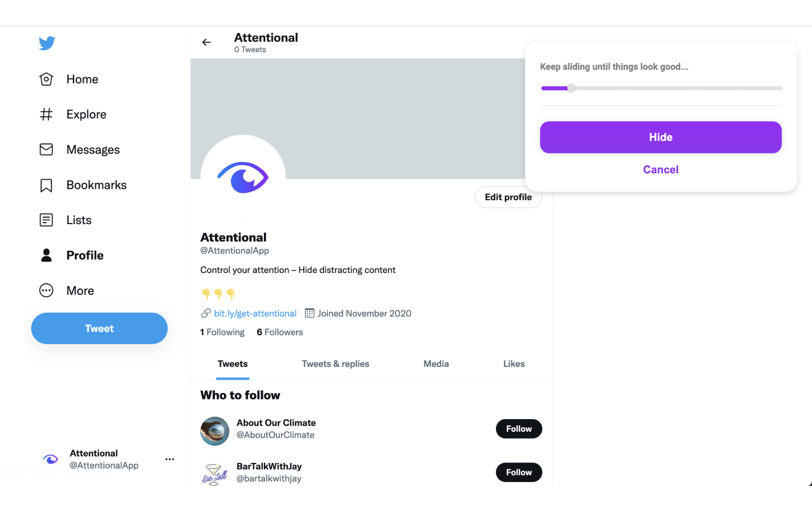The image size is (812, 508).
Task: Open the Home feed icon
Action: (x=46, y=79)
